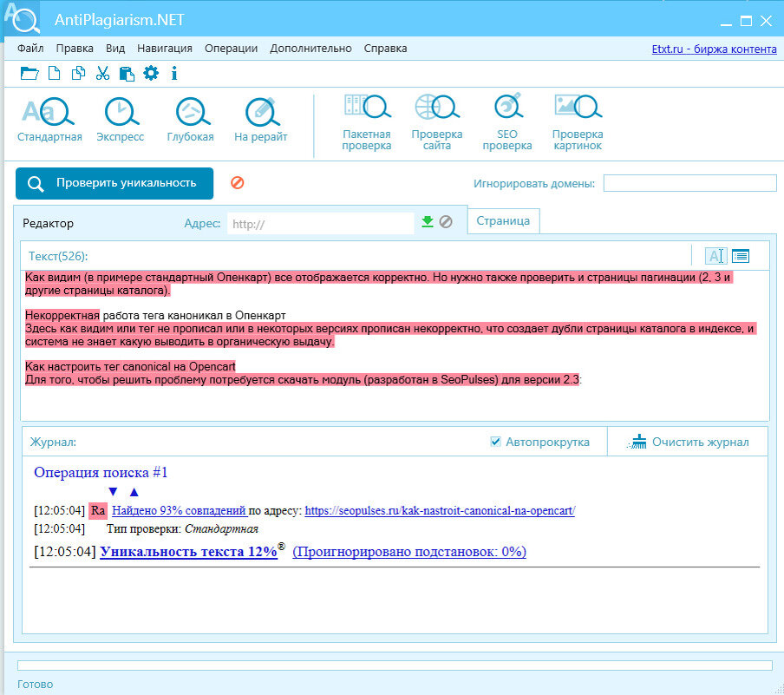
Task: Open the Дополнительно menu
Action: [x=310, y=49]
